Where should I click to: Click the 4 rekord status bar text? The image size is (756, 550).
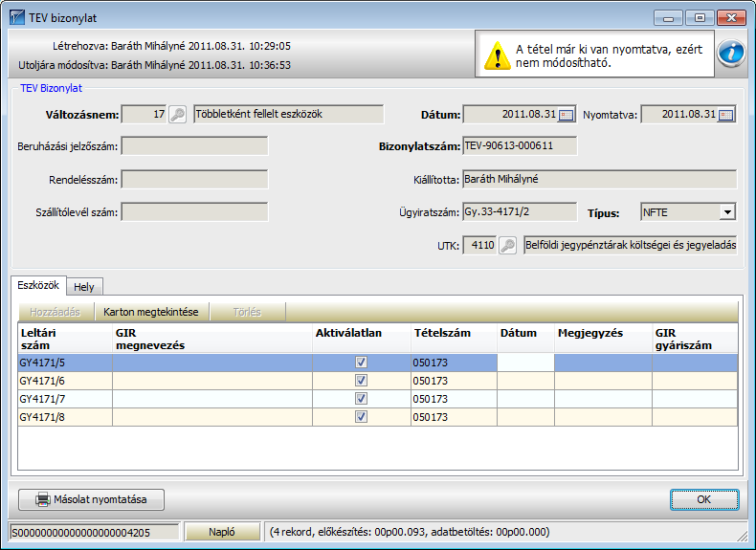[x=410, y=532]
